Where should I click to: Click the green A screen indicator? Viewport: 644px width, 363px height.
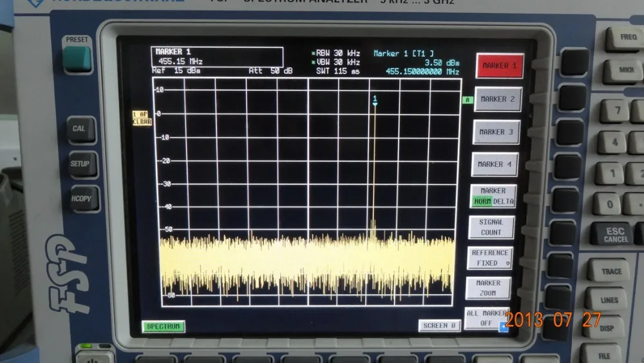coord(468,100)
